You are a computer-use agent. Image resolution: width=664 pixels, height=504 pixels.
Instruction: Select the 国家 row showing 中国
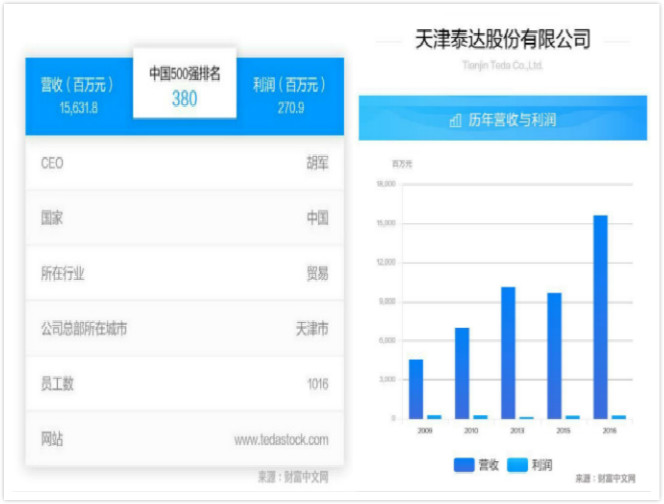coord(185,218)
